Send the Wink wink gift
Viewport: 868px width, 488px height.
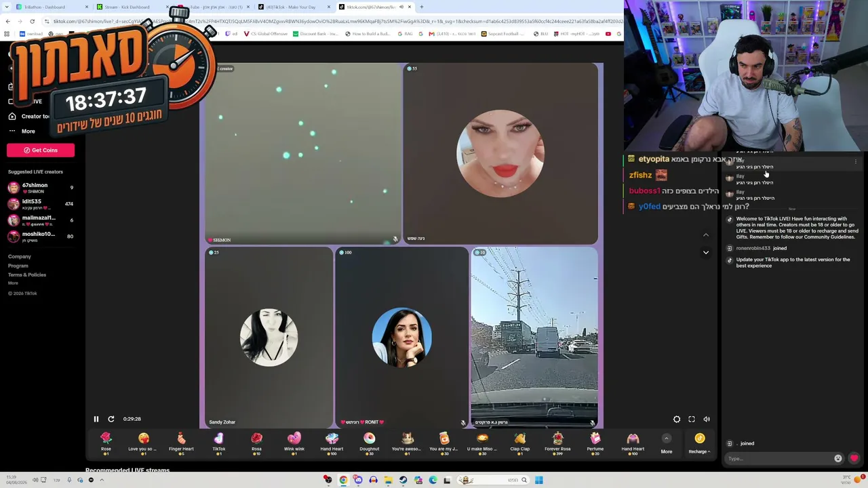pyautogui.click(x=294, y=443)
